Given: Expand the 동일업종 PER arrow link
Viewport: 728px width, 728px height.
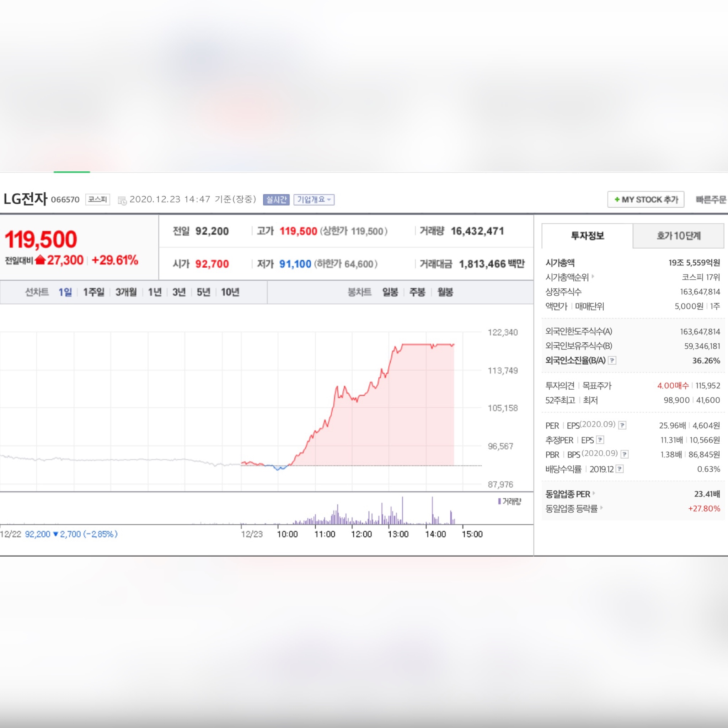Looking at the screenshot, I should point(594,493).
